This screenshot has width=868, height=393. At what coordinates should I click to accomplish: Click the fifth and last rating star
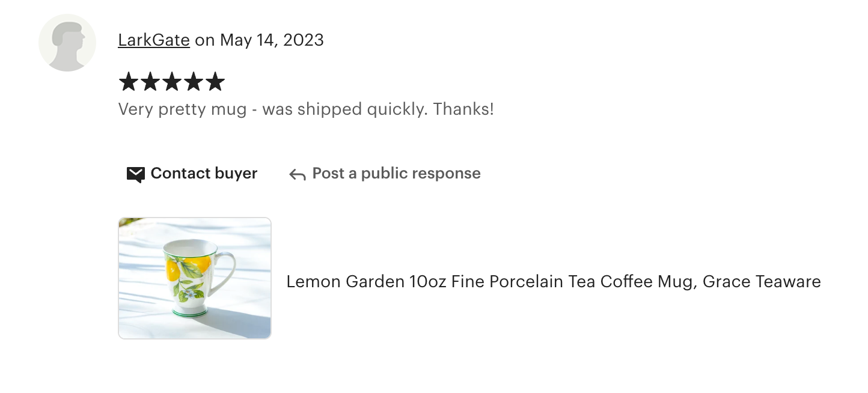215,82
